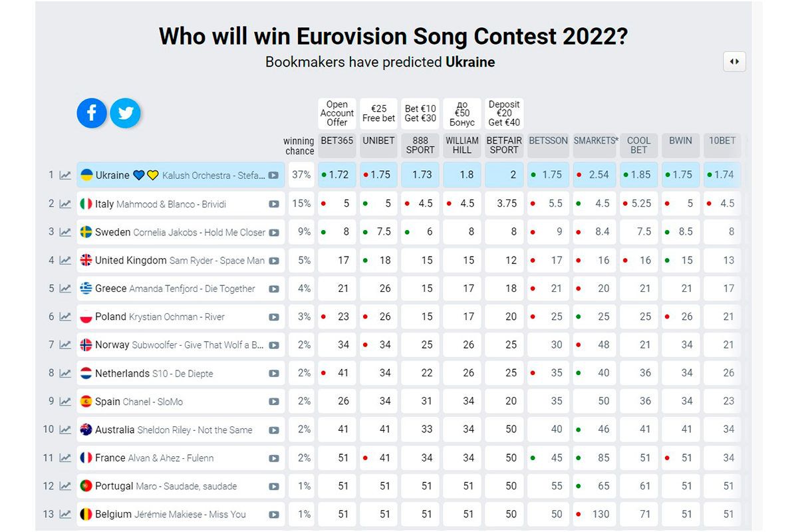Click Betfair Deposit €20 Get €40 offer
Image resolution: width=798 pixels, height=532 pixels.
pos(504,114)
